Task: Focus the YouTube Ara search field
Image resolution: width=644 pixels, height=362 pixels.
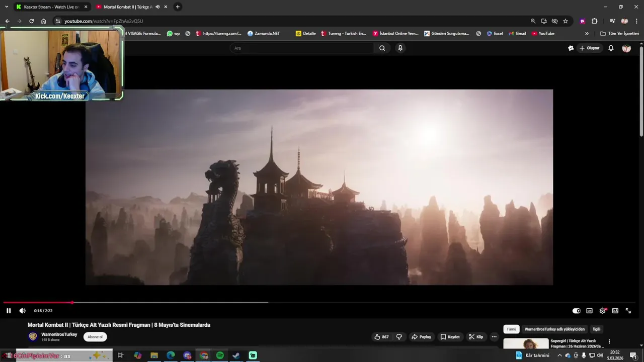Action: pyautogui.click(x=302, y=48)
